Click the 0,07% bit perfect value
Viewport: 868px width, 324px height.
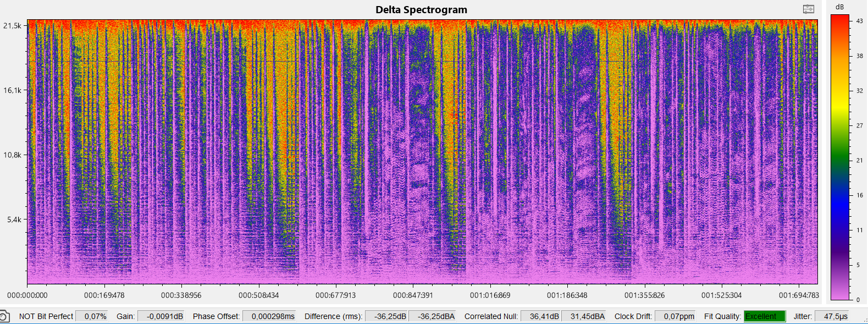[x=92, y=316]
